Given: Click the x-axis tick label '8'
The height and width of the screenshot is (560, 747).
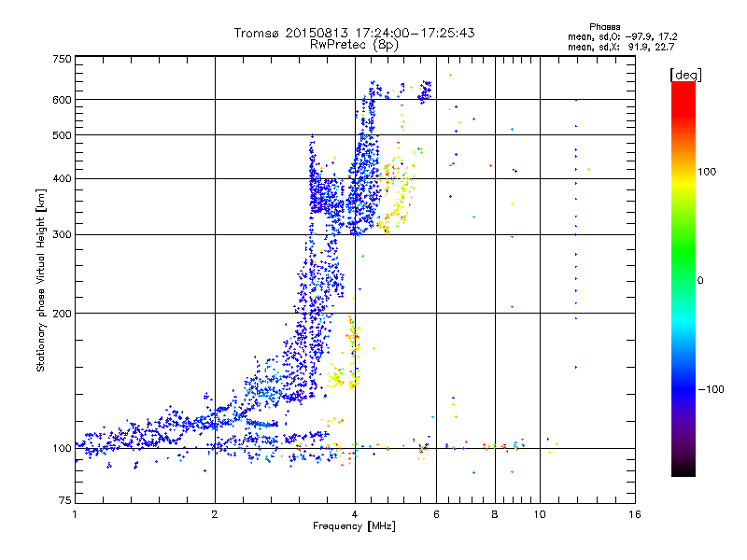Looking at the screenshot, I should click(x=495, y=514).
